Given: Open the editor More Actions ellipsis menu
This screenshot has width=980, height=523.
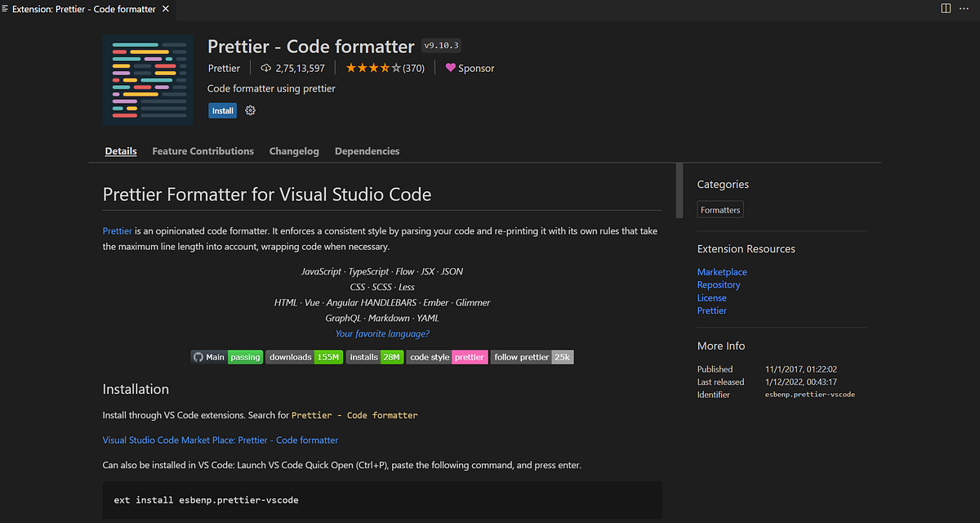Looking at the screenshot, I should pos(965,8).
